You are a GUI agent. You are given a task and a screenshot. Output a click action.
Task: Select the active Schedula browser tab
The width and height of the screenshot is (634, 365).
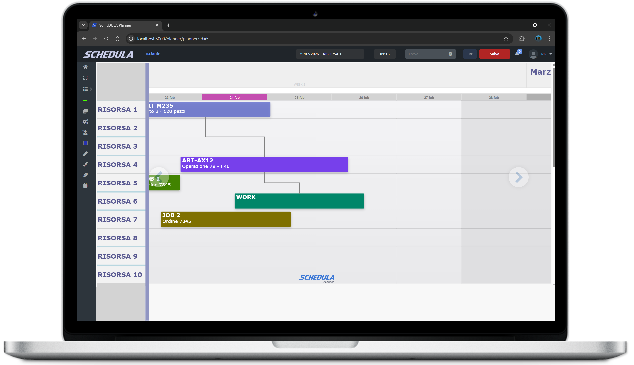[125, 25]
